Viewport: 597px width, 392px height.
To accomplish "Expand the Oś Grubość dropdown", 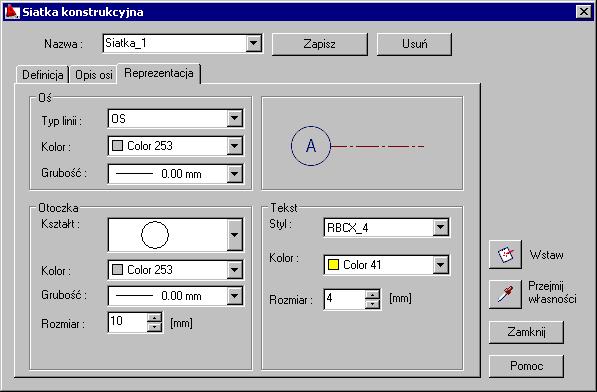I will tap(235, 174).
